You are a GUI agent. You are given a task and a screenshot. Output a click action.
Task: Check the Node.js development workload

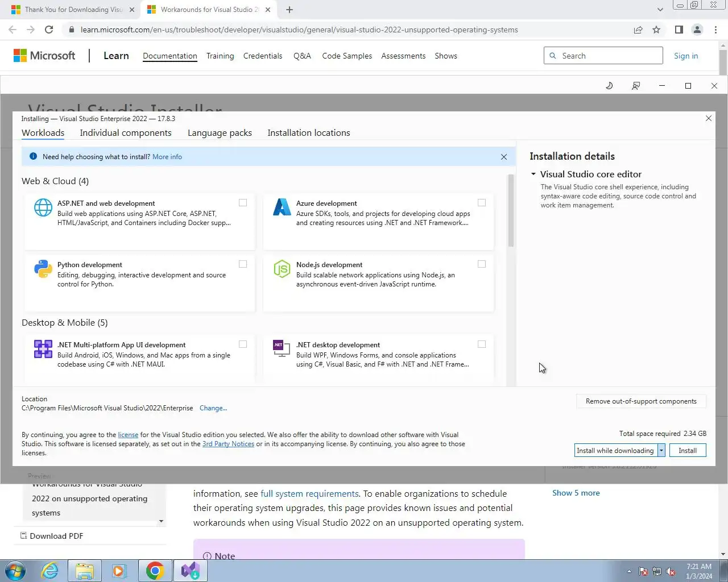(482, 264)
